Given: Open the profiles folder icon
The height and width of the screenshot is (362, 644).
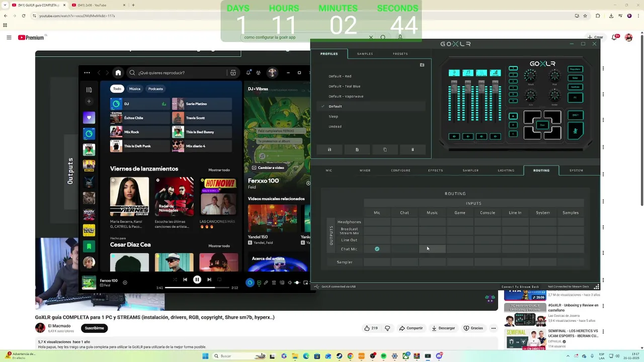Looking at the screenshot, I should [x=422, y=65].
